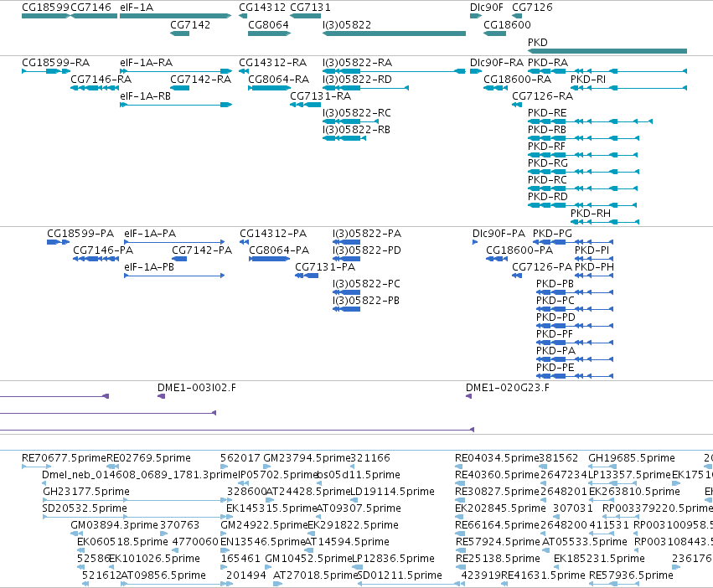The height and width of the screenshot is (588, 713).
Task: Select the PKD-RF transcript label
Action: pos(546,147)
